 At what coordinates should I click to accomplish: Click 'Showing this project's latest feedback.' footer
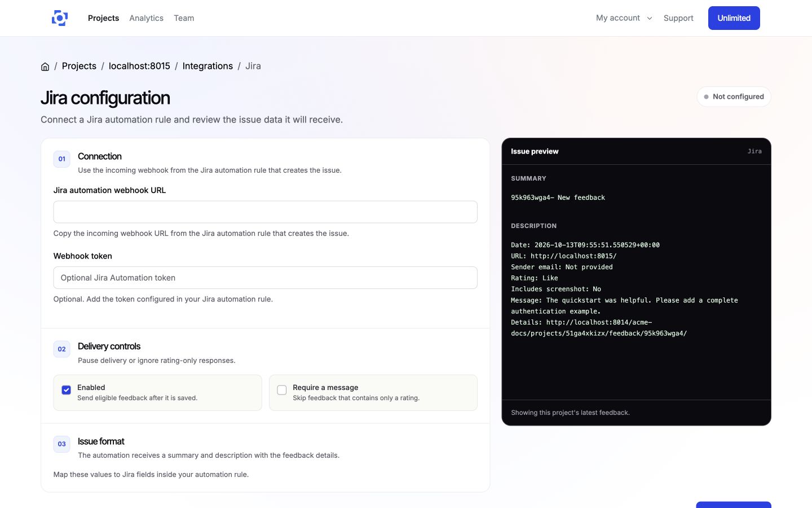coord(570,413)
